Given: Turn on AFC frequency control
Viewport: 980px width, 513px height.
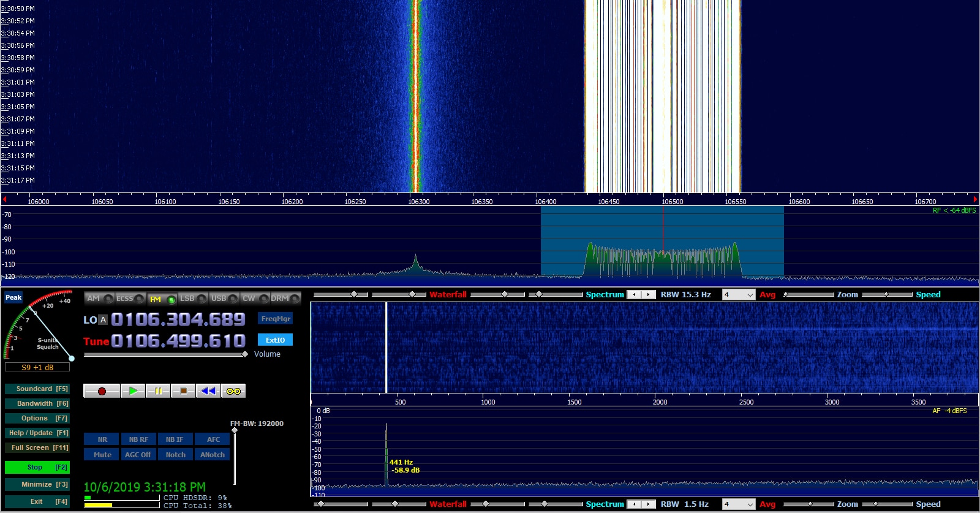Looking at the screenshot, I should click(x=213, y=439).
